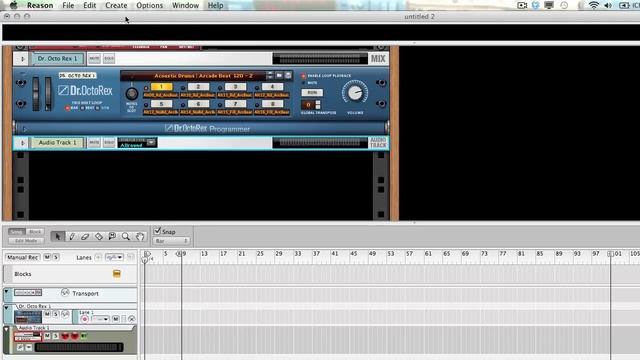The width and height of the screenshot is (640, 360).
Task: Click the macOS Wi-Fi status icon
Action: (594, 5)
